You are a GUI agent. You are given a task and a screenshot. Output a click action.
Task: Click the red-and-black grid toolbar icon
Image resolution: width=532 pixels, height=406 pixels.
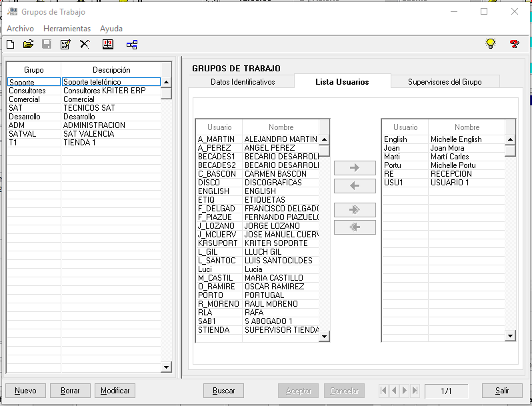click(108, 44)
